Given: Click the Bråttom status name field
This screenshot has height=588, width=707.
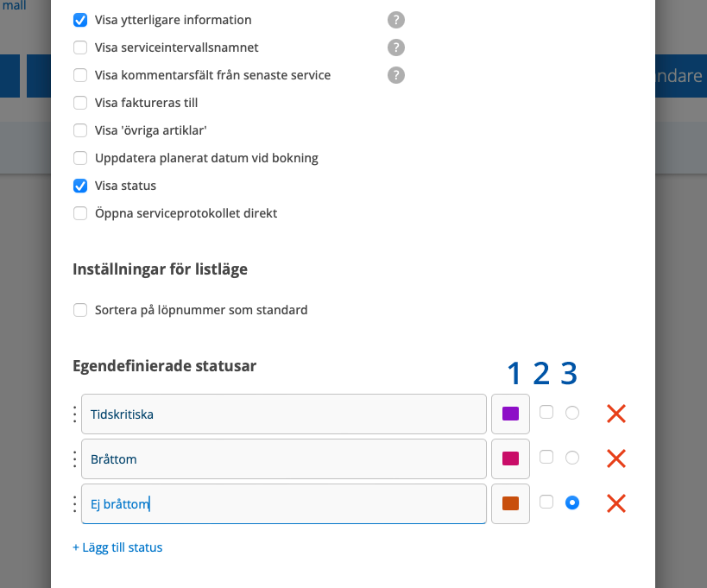Looking at the screenshot, I should pos(283,459).
